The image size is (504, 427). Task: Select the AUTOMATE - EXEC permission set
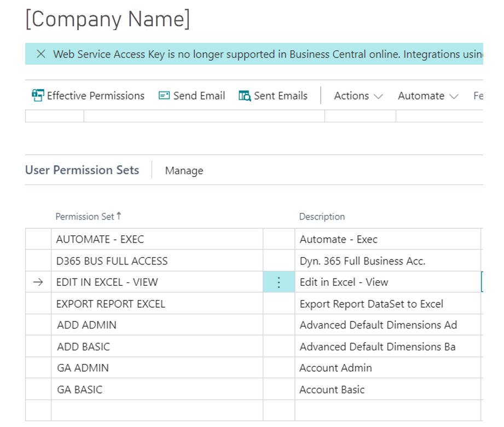100,239
